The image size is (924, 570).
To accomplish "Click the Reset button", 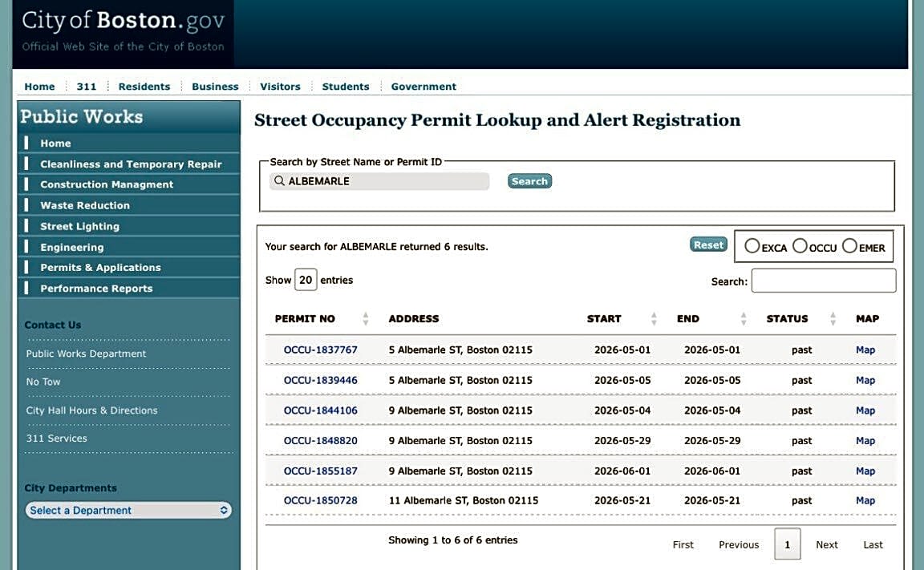I will click(x=708, y=245).
